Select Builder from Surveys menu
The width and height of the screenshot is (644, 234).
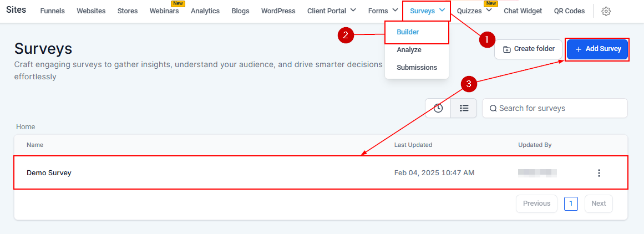pos(408,32)
